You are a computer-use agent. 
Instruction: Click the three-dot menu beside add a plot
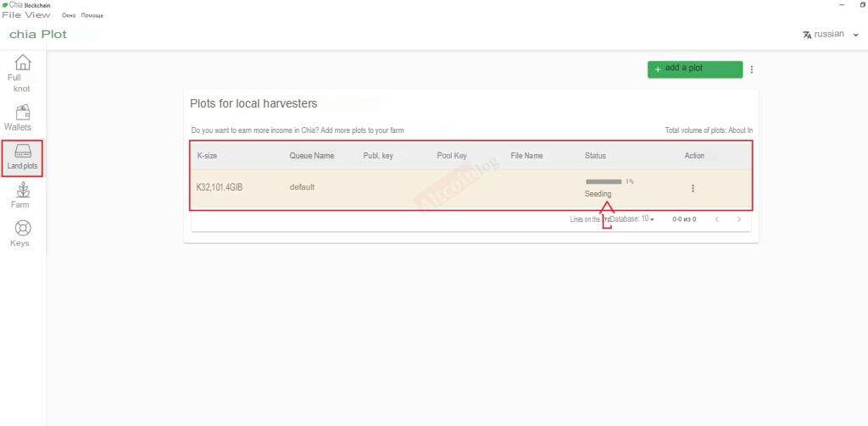pos(751,69)
